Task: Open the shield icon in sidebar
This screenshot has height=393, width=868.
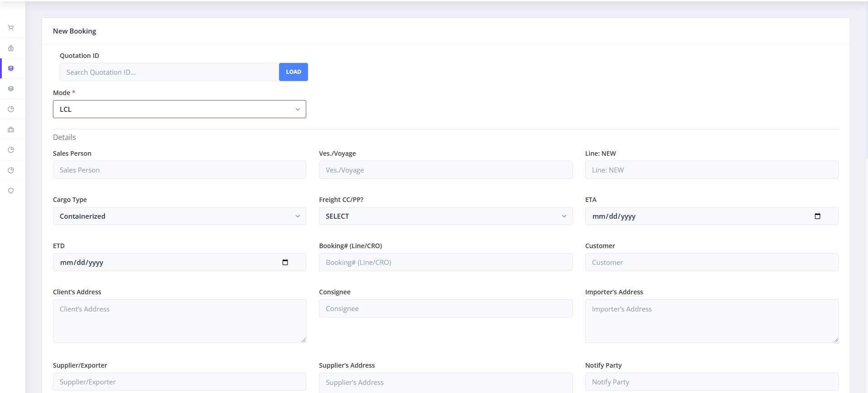Action: pos(11,191)
